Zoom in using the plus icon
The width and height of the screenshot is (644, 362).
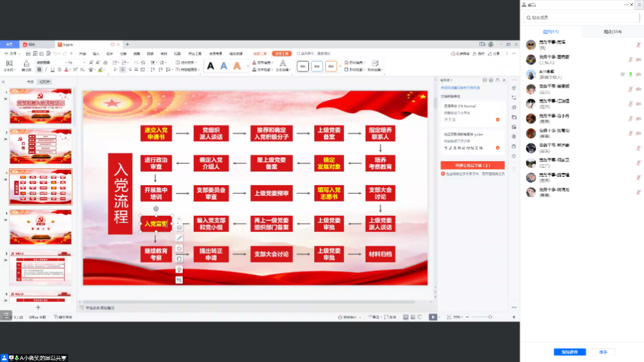click(x=513, y=317)
